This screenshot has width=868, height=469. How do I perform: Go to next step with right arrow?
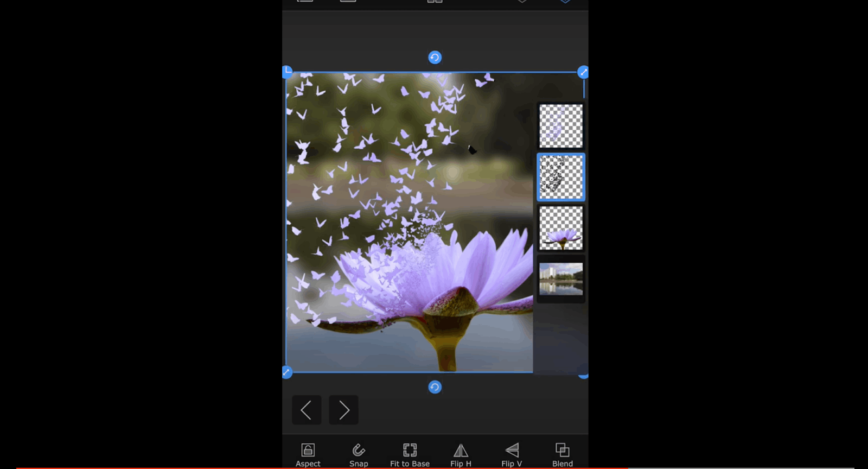pos(343,410)
